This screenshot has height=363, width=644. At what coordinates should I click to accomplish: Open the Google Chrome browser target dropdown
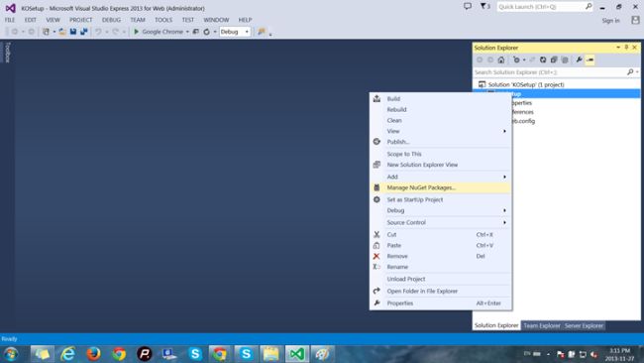187,32
